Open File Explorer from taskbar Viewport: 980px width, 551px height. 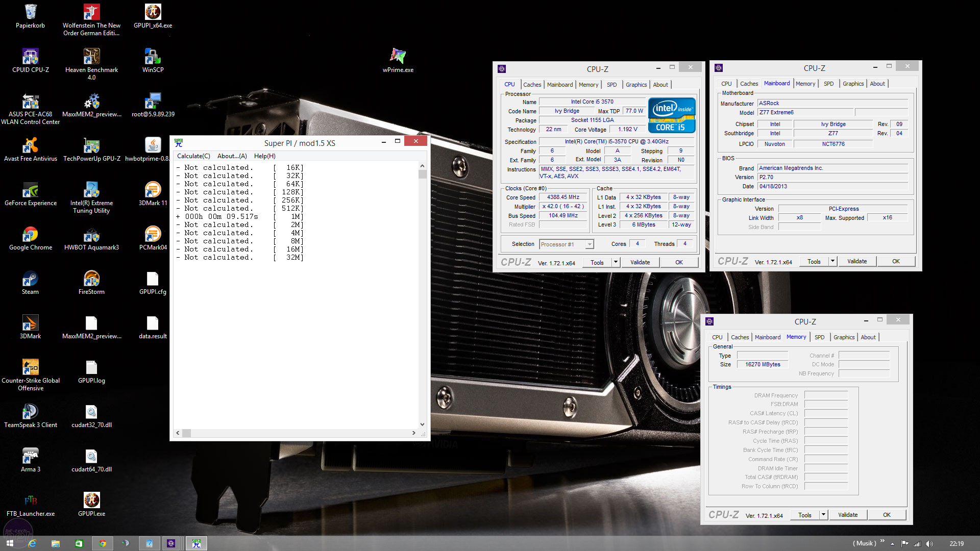coord(56,543)
